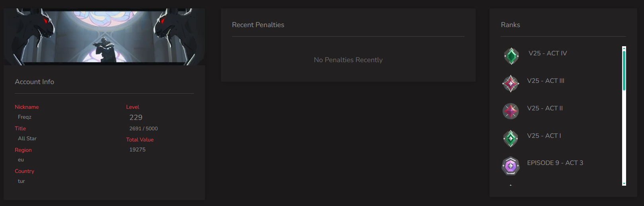Viewport: 644px width, 206px height.
Task: Click the Ranks scrollbar up arrow
Action: 624,48
